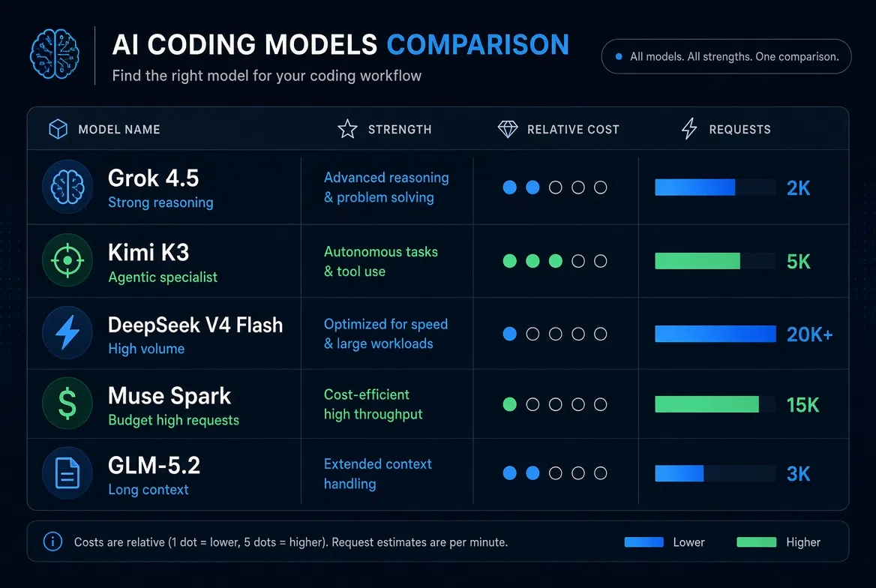Select the Grok 4.5 brain icon
The width and height of the screenshot is (876, 588).
tap(67, 187)
